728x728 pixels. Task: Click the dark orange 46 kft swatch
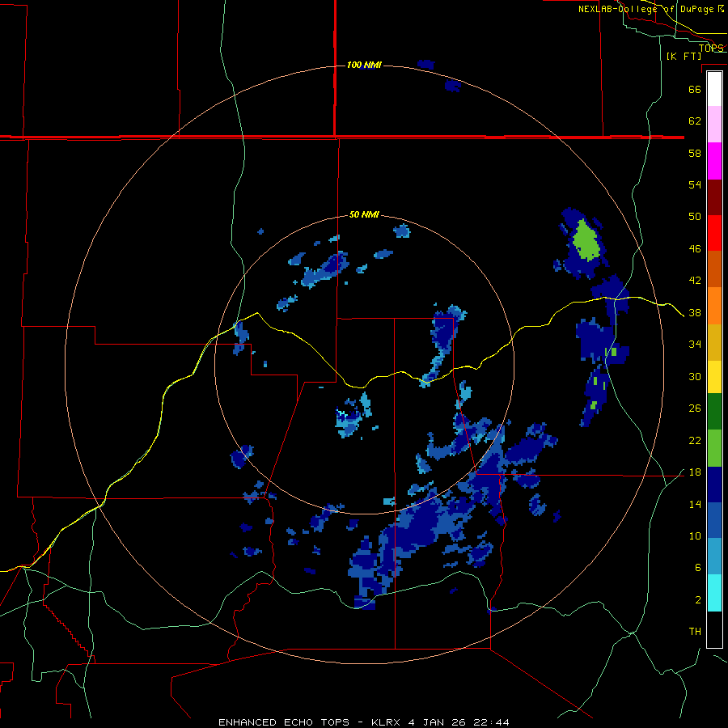714,269
